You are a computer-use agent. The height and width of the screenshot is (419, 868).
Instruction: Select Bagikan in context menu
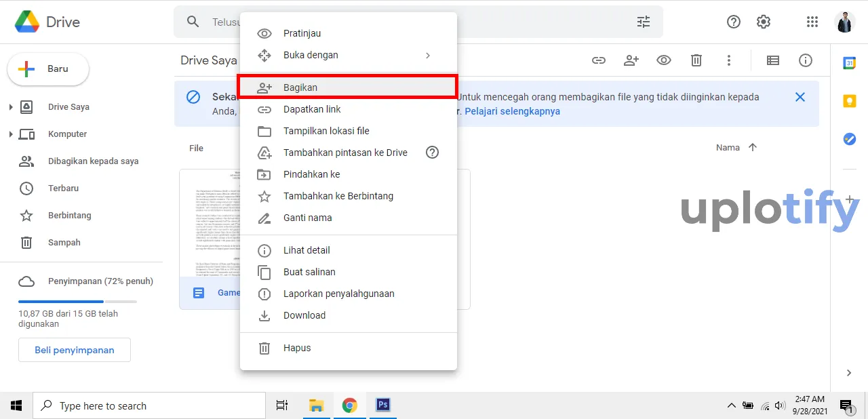pyautogui.click(x=349, y=87)
